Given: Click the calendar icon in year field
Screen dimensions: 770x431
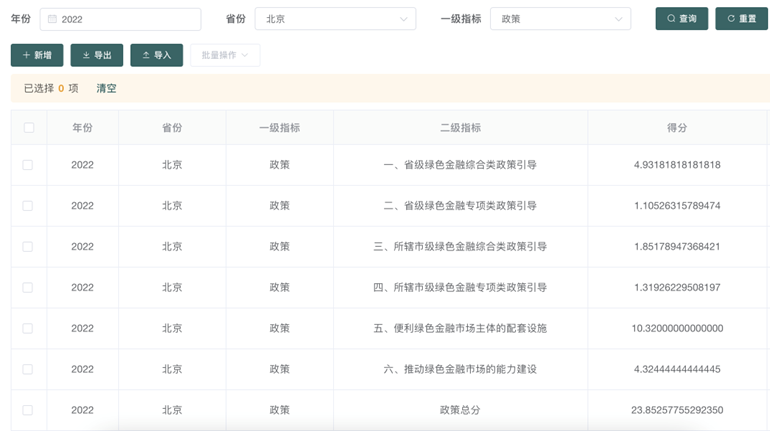Looking at the screenshot, I should [52, 19].
